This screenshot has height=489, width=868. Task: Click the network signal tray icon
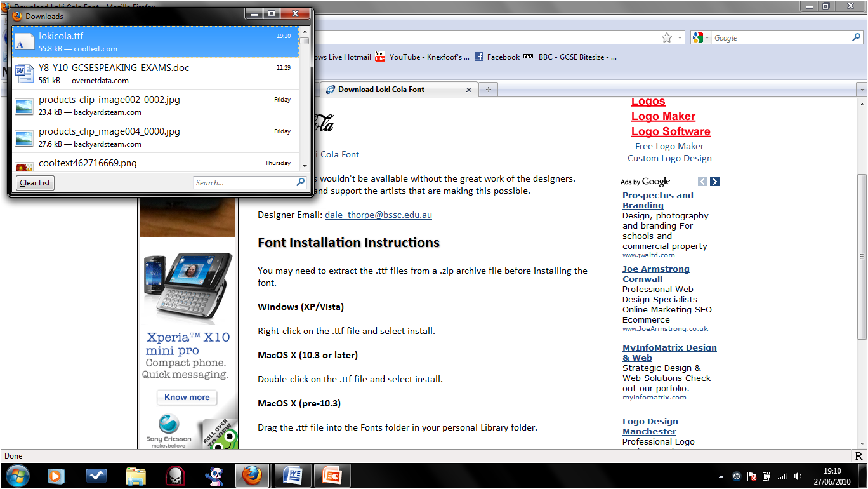[x=782, y=476]
